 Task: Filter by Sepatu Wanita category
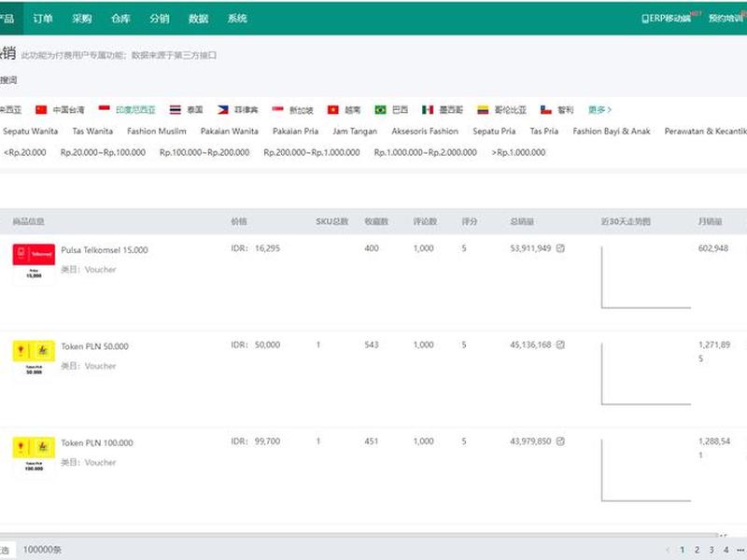pos(31,131)
